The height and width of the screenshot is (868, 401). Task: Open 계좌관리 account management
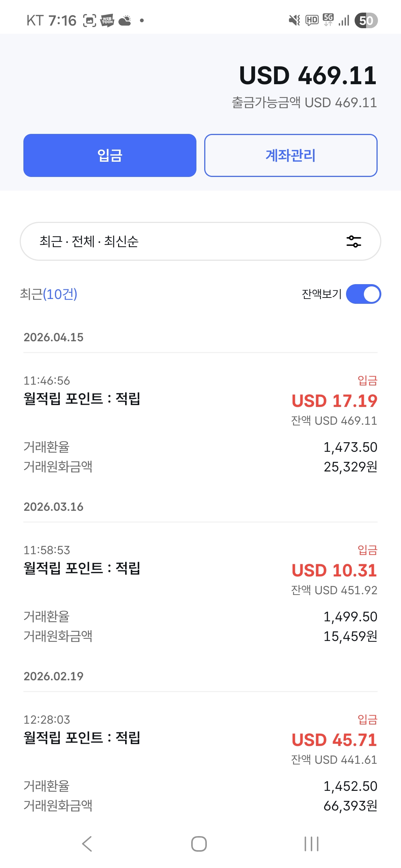[291, 155]
